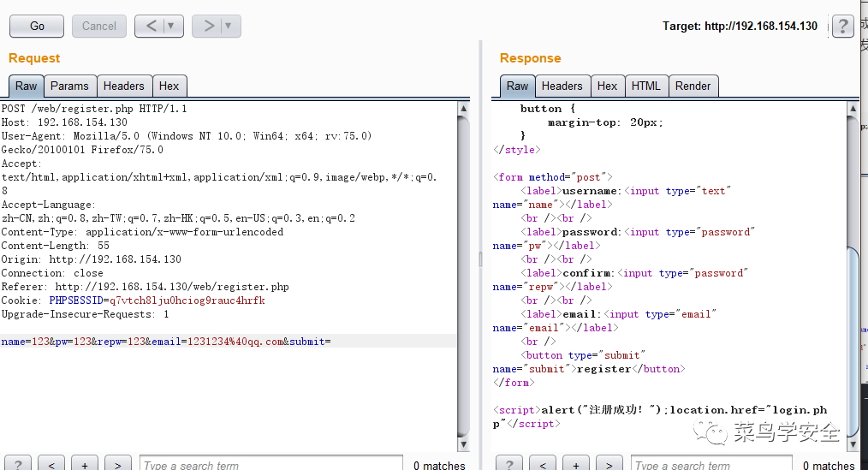Click the request body line name=123&pw=123

(166, 342)
